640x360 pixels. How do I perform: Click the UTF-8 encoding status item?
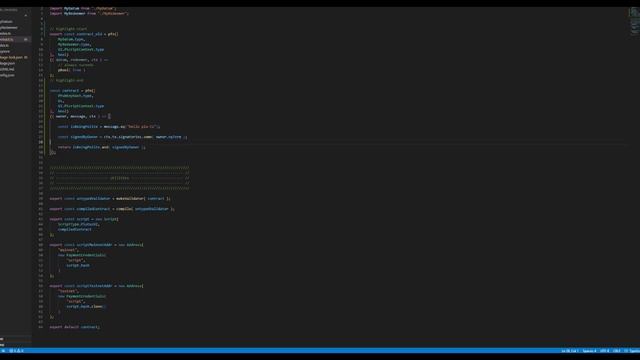604,351
